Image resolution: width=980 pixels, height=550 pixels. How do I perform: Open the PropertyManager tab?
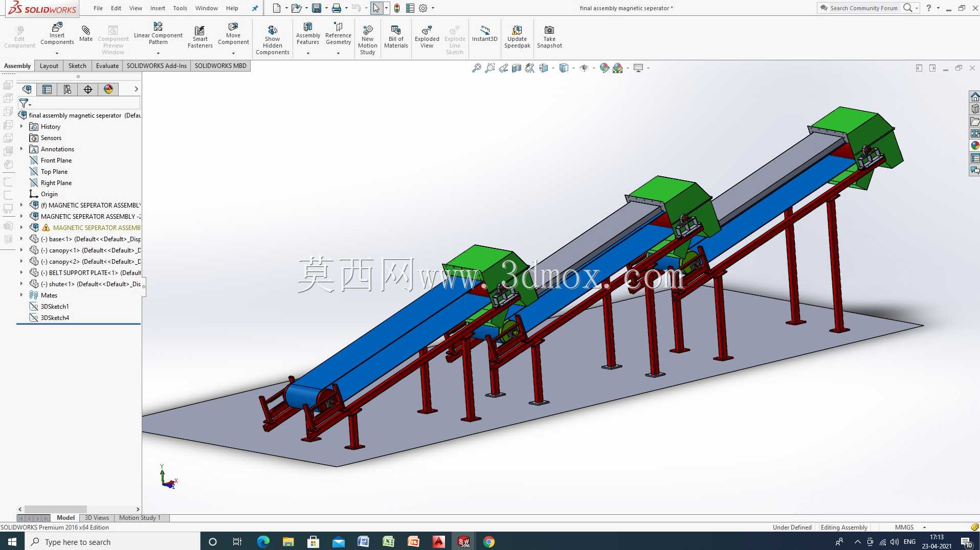[x=47, y=89]
